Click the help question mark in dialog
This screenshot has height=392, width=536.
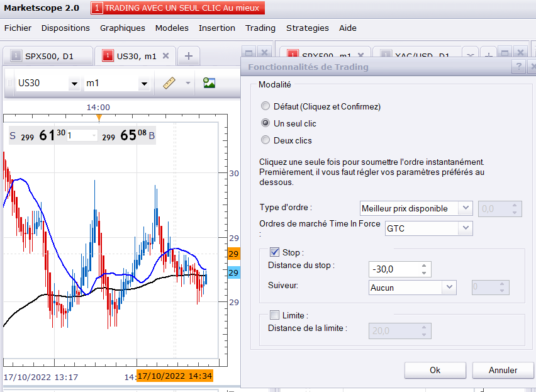click(x=518, y=67)
